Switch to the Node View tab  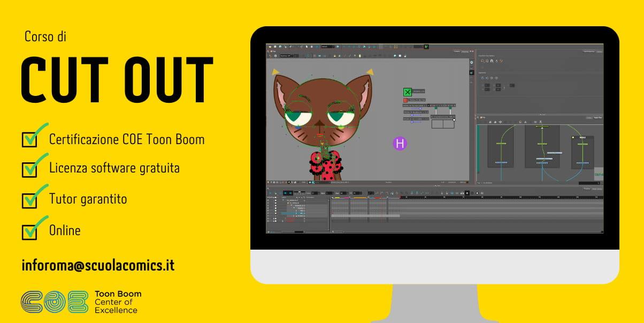pos(599,117)
